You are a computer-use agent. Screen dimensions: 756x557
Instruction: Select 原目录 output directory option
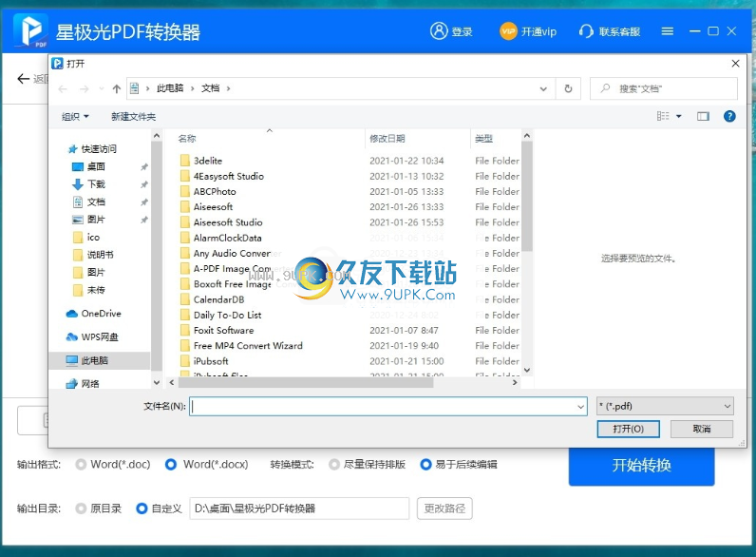tap(81, 509)
